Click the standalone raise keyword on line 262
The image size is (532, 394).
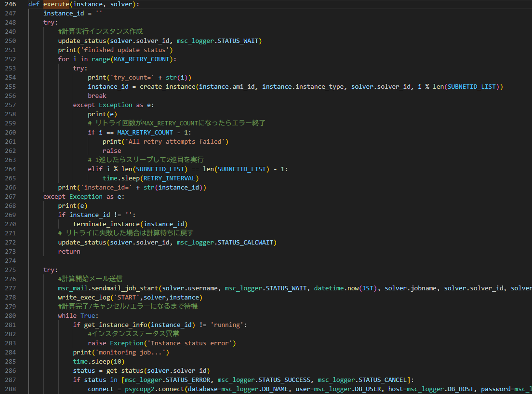point(112,151)
